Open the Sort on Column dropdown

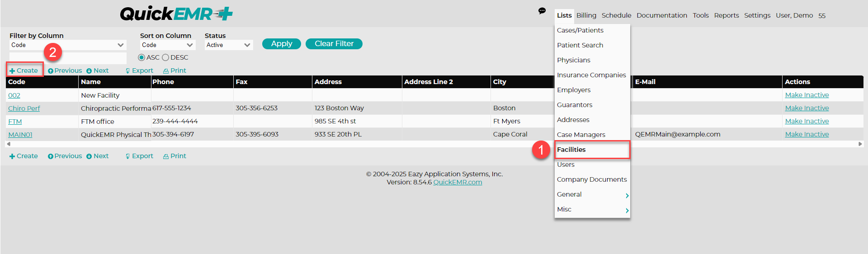tap(168, 45)
